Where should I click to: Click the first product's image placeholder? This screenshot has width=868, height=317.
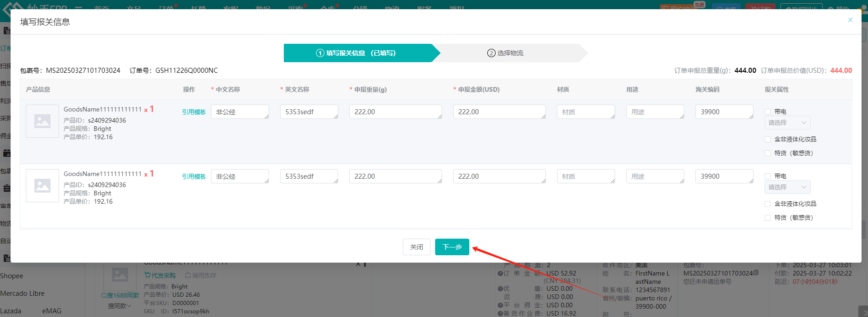tap(42, 121)
